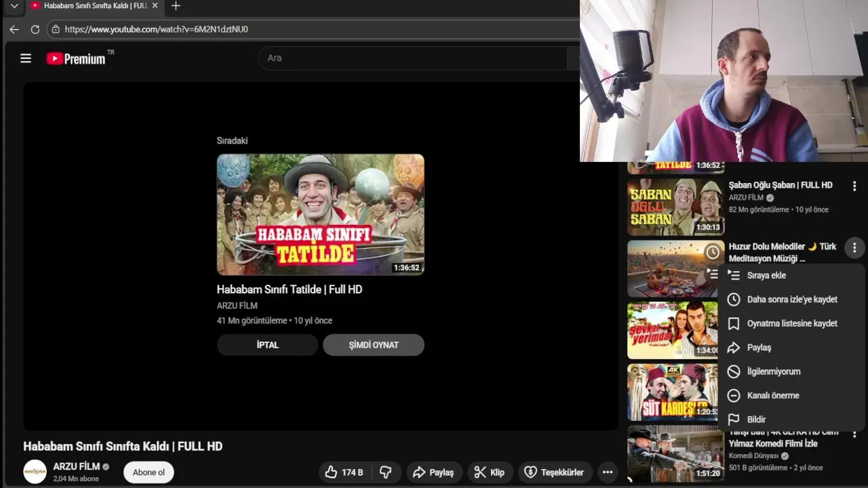Click 2,04 Mn abone subscriber count
The width and height of the screenshot is (868, 488).
pyautogui.click(x=76, y=479)
